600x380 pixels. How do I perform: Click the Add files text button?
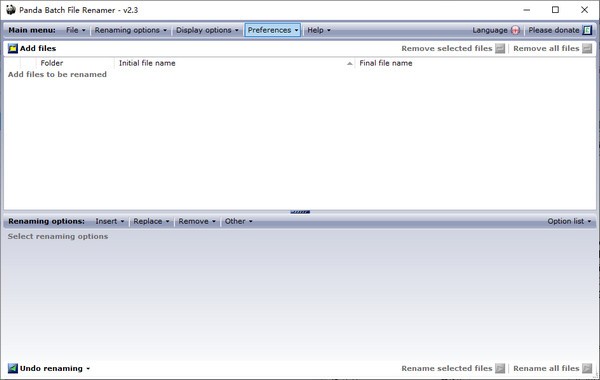click(38, 49)
